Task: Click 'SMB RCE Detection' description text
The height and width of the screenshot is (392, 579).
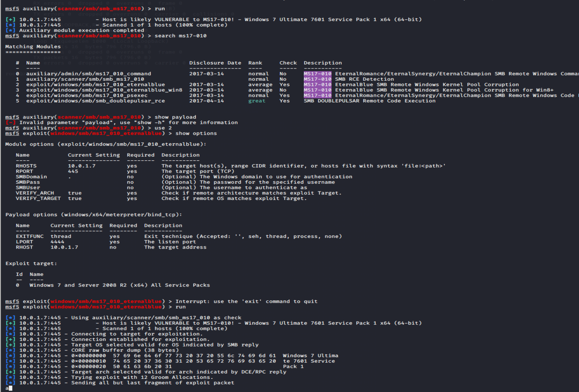Action: coord(365,79)
